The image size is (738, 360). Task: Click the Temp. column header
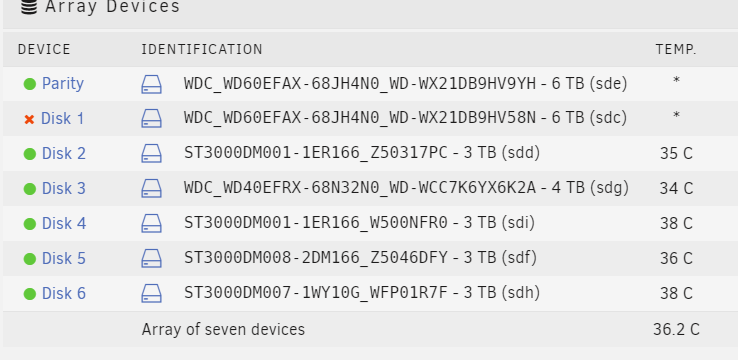676,49
